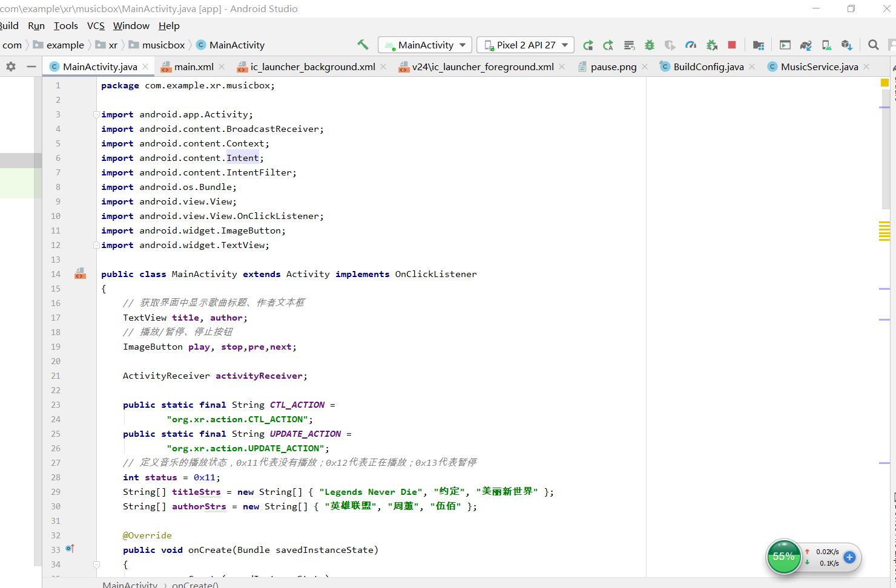Open Pixel 2 API 27 device dropdown
This screenshot has width=896, height=588.
point(525,45)
